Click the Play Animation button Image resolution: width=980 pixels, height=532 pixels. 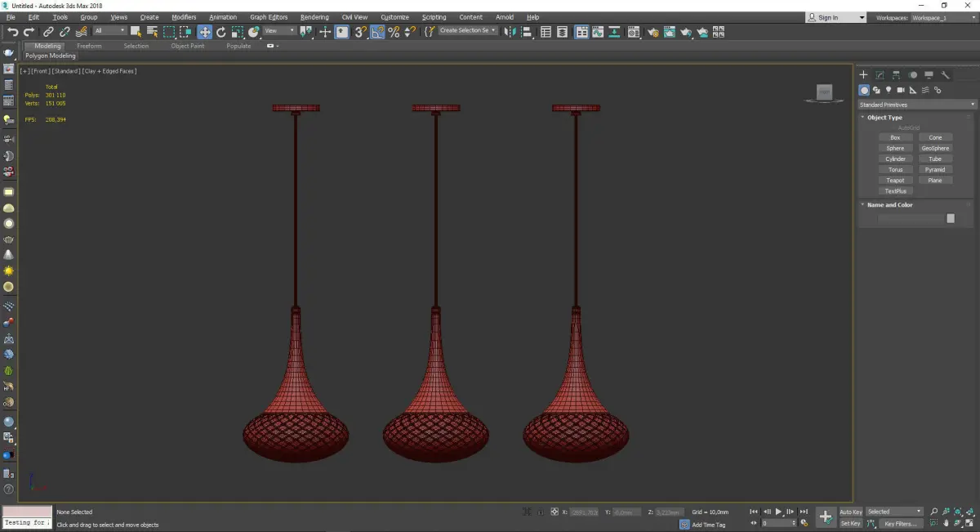click(778, 512)
